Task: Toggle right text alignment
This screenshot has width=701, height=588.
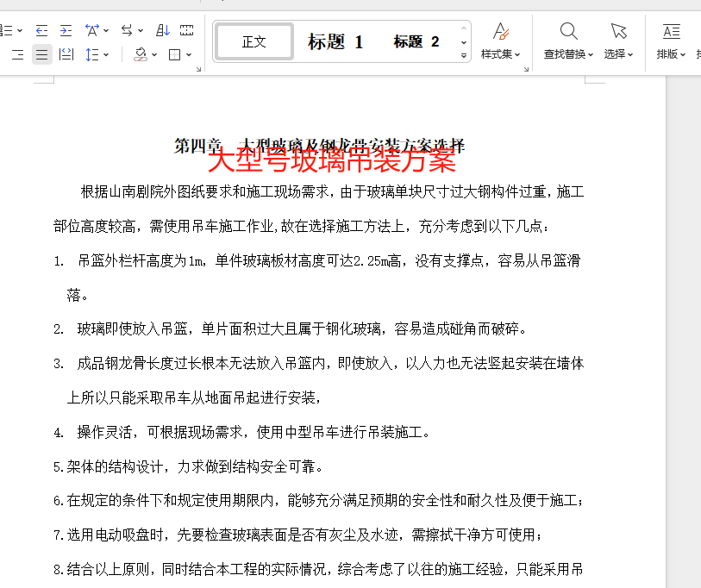Action: [x=18, y=54]
